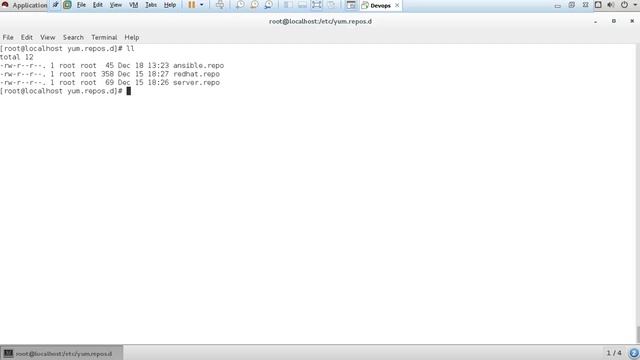Click the manage snapshots icon
This screenshot has height=360, width=640.
coord(269,5)
